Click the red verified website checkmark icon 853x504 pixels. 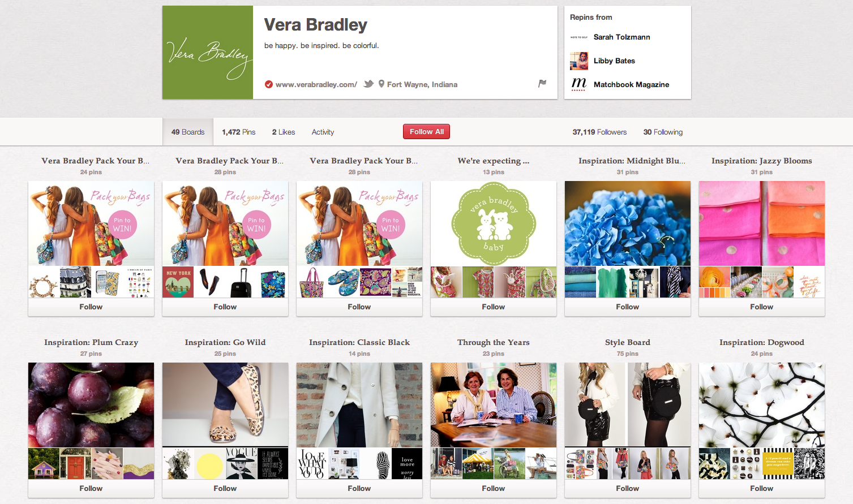pos(269,84)
